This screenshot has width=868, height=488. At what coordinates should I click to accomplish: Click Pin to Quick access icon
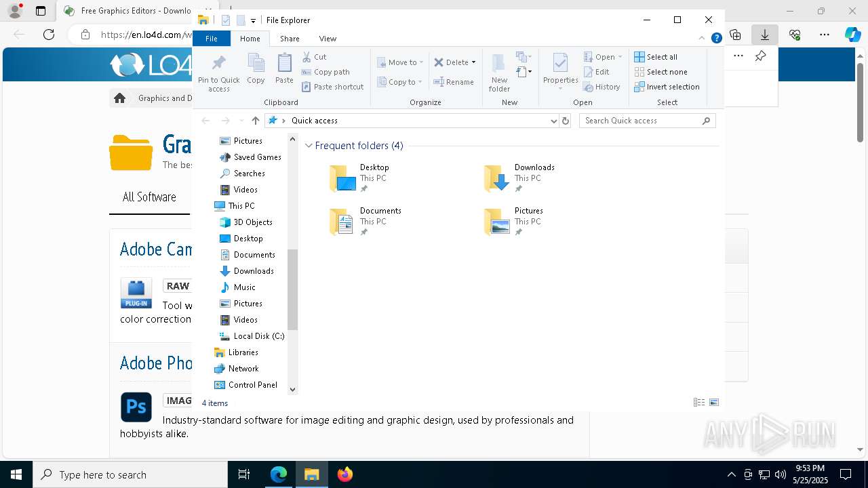click(x=218, y=73)
